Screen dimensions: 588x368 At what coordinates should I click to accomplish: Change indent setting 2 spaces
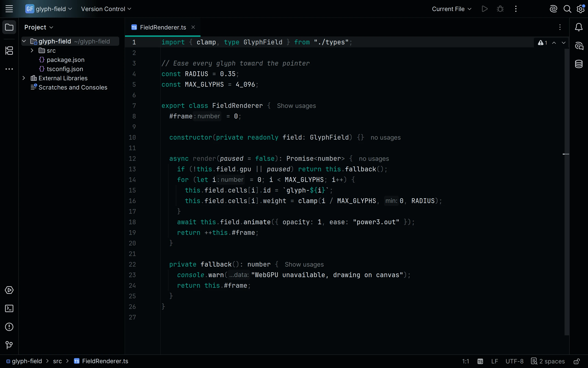click(548, 361)
